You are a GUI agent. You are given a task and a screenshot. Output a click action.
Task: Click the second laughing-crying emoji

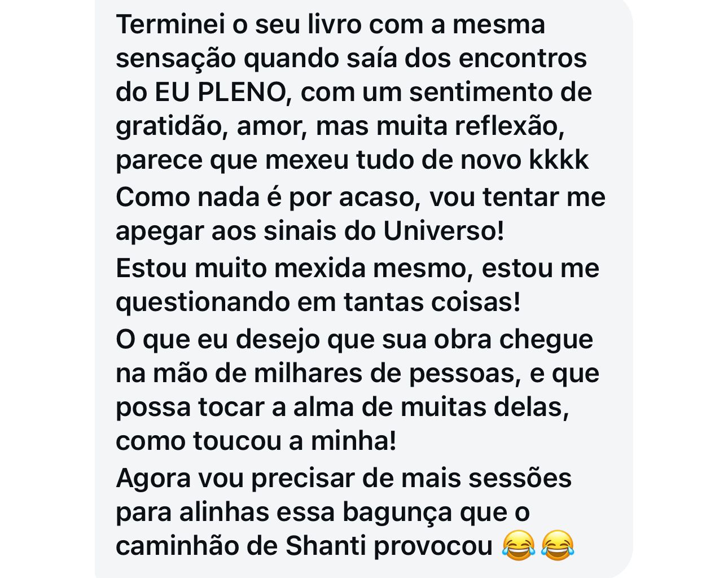click(558, 546)
